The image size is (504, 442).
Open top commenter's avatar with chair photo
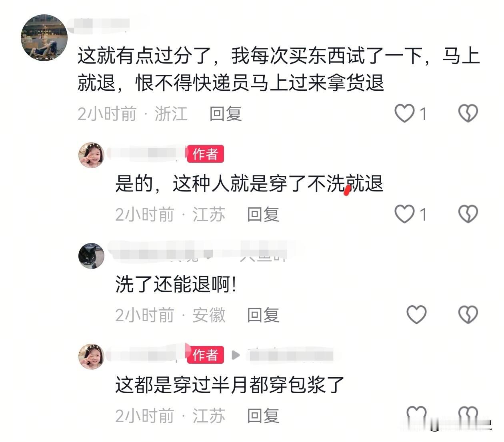point(44,38)
